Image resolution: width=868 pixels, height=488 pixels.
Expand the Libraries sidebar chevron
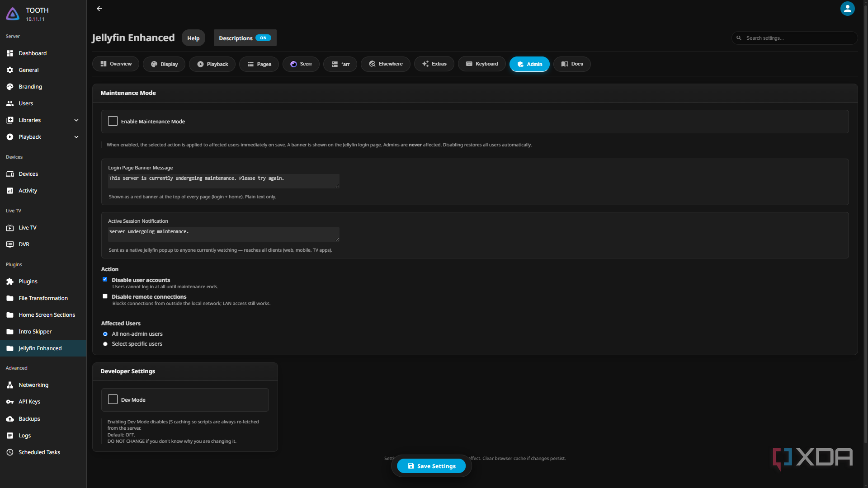(x=76, y=120)
